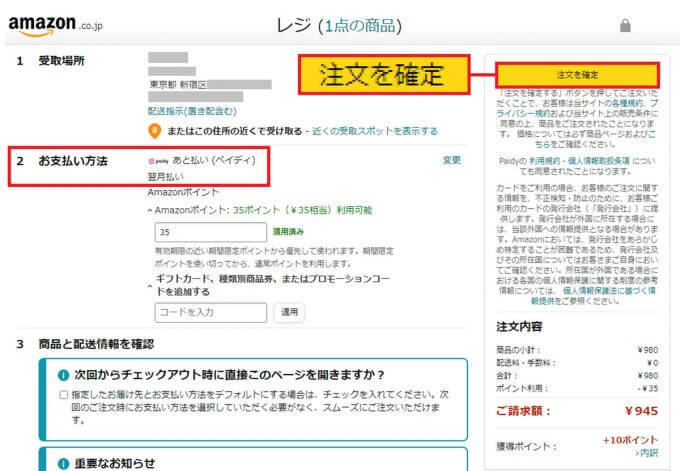Open 配送指示(置き配含む) link
The height and width of the screenshot is (471, 680).
click(x=192, y=111)
